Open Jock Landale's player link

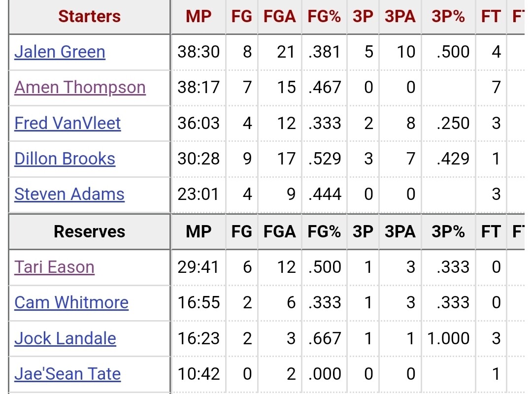(65, 338)
